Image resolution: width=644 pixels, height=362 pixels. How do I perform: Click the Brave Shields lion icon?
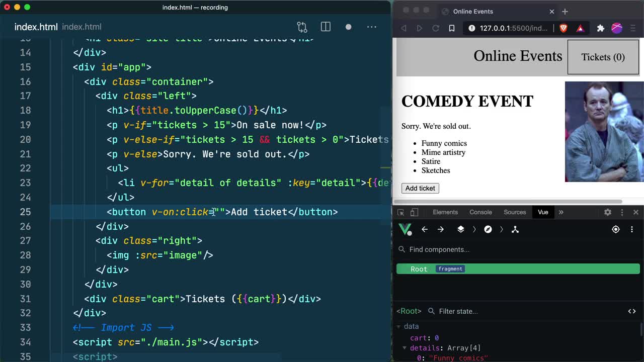click(563, 28)
